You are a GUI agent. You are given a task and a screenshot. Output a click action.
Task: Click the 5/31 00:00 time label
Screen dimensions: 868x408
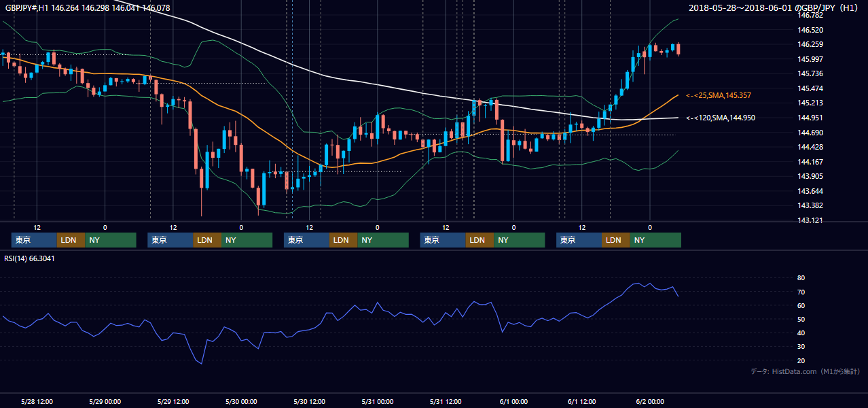coord(377,401)
